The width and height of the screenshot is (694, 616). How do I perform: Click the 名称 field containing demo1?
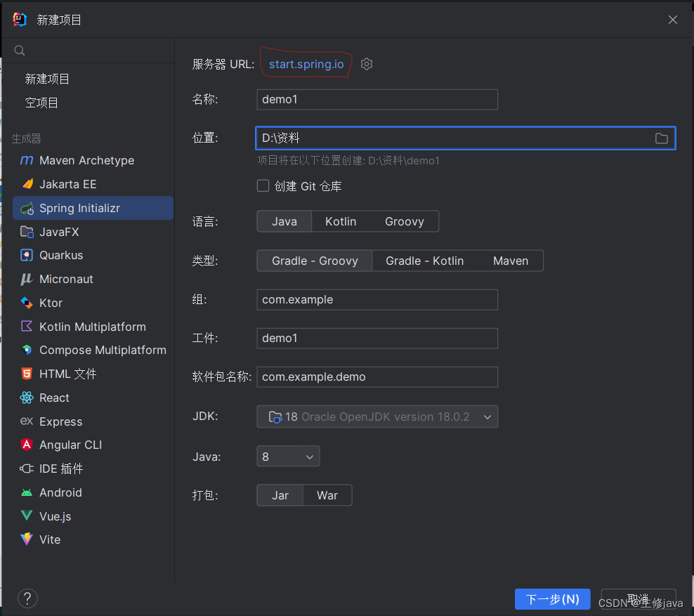click(x=377, y=100)
